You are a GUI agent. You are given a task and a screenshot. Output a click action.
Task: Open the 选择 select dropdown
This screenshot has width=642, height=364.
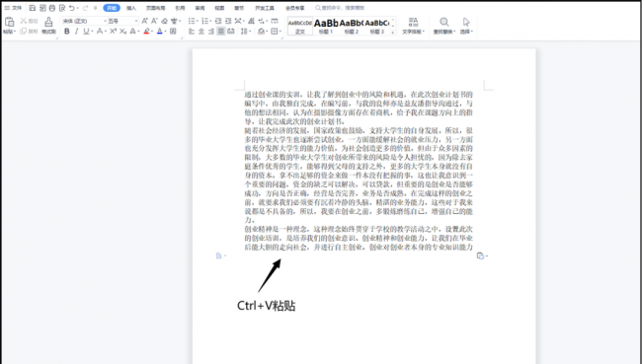[x=466, y=26]
